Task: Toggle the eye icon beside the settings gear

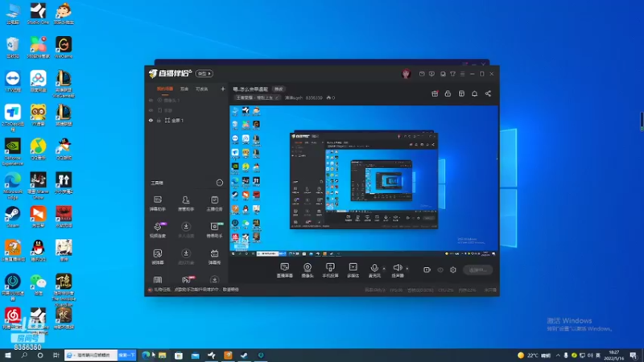Action: (440, 269)
